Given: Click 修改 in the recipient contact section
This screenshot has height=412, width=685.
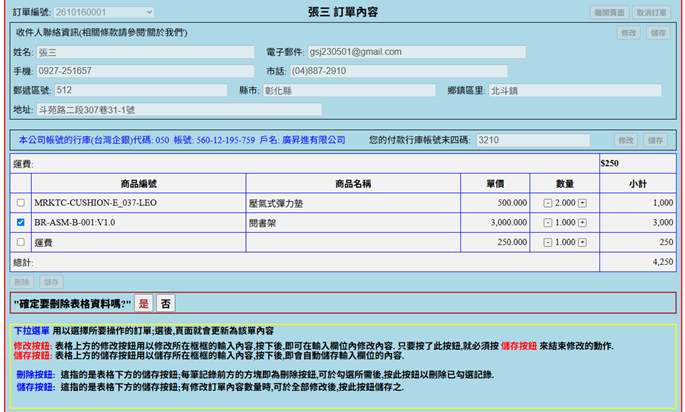Looking at the screenshot, I should [x=629, y=33].
